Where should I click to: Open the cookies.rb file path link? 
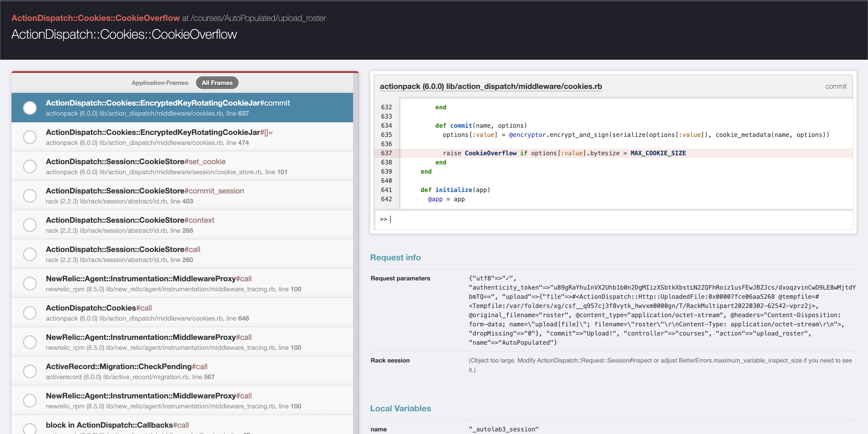(x=491, y=86)
